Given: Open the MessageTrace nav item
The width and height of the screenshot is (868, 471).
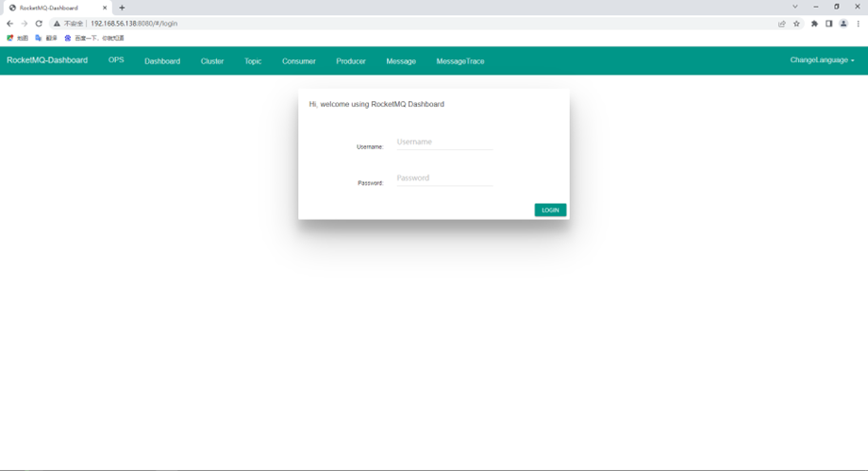Looking at the screenshot, I should (460, 61).
